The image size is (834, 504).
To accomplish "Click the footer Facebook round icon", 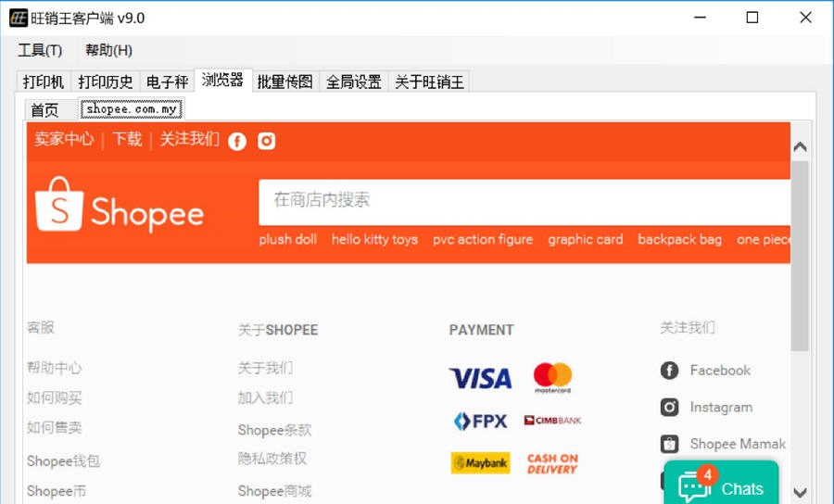I will [669, 370].
